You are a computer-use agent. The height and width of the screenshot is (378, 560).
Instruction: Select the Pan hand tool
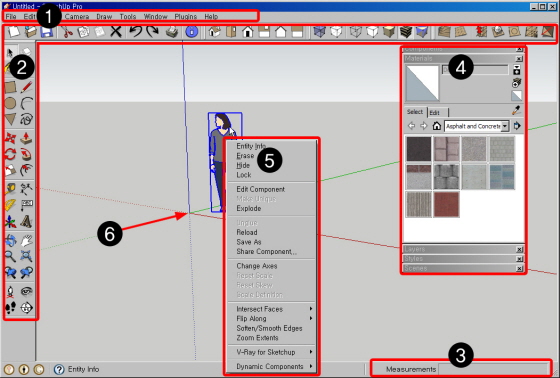(x=26, y=240)
